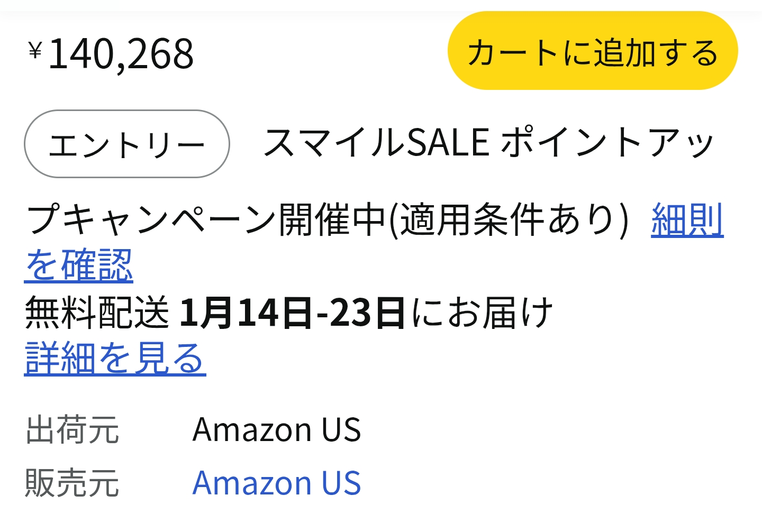The height and width of the screenshot is (532, 762).
Task: Open the 細則 campaign rules link
Action: pyautogui.click(x=687, y=220)
